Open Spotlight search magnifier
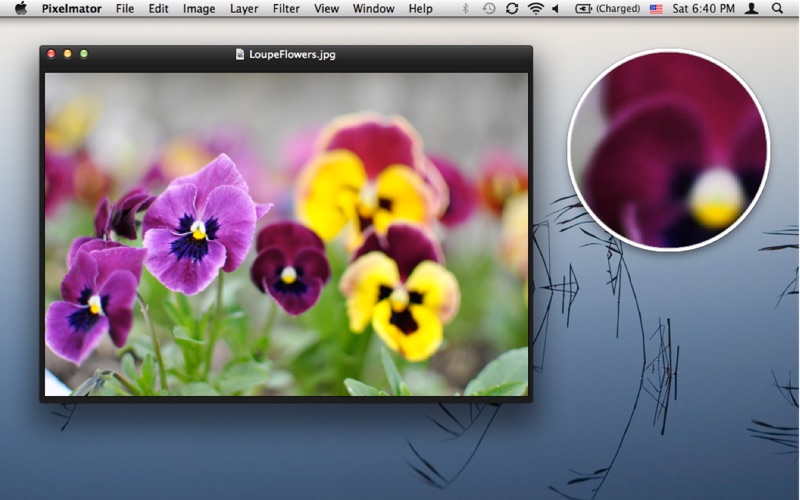This screenshot has width=800, height=500. click(x=778, y=8)
